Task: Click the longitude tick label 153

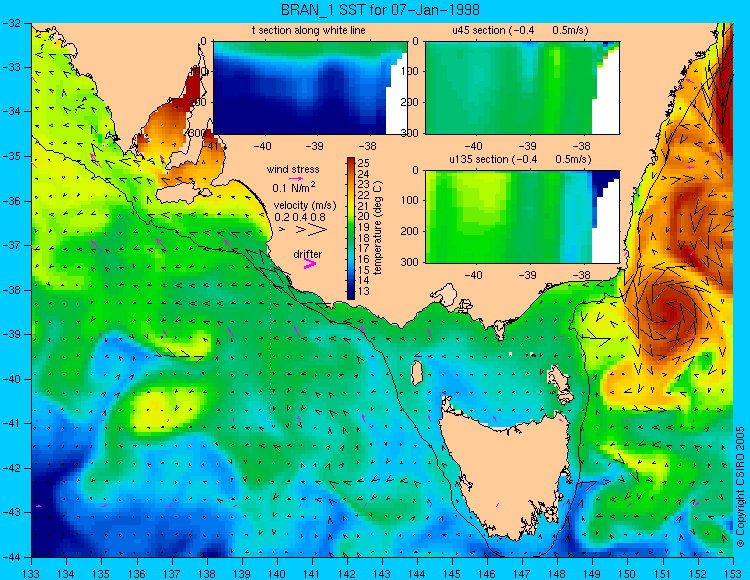Action: point(733,573)
